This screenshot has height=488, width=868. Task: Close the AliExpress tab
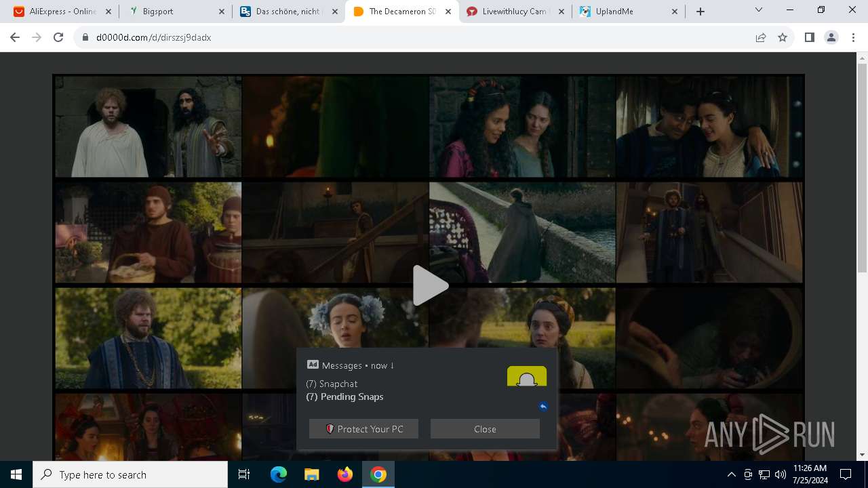click(x=108, y=12)
